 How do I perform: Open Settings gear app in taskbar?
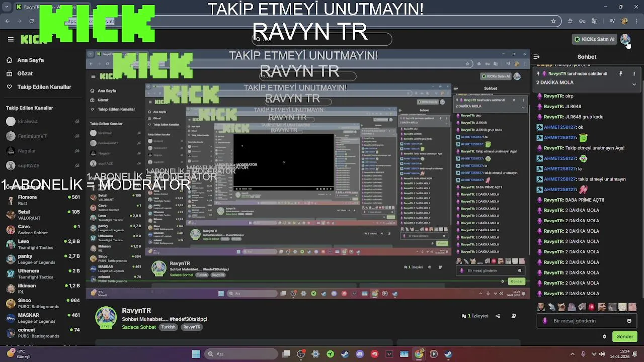pos(315,354)
